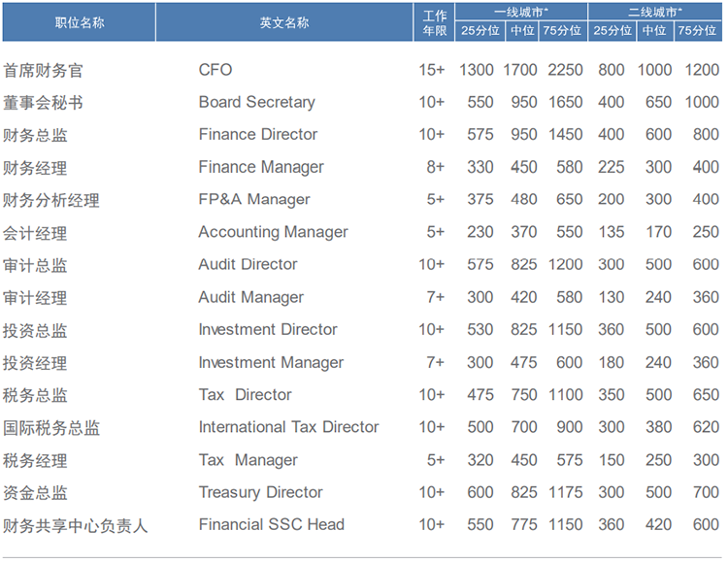Click the Finance Director text
The width and height of the screenshot is (728, 563).
pyautogui.click(x=257, y=134)
